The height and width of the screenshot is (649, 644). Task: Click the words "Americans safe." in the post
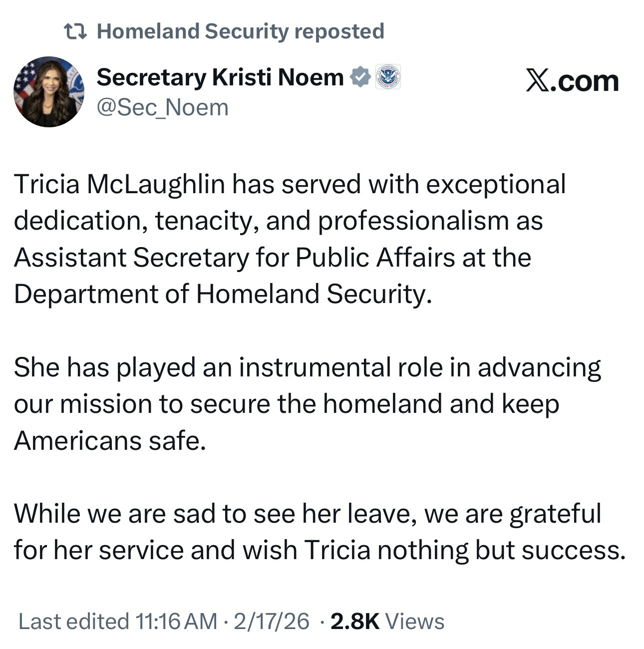pos(109,440)
